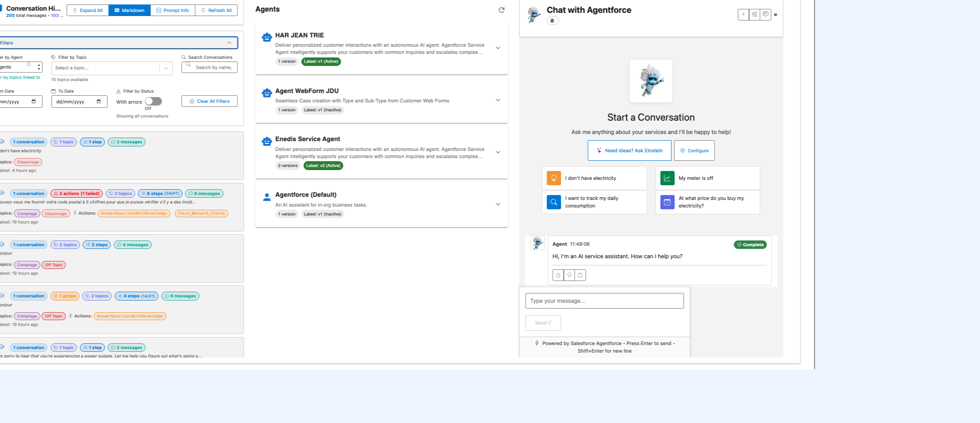Expand the Enedis Service Agent details
Screen dimensions: 980x423
(498, 152)
